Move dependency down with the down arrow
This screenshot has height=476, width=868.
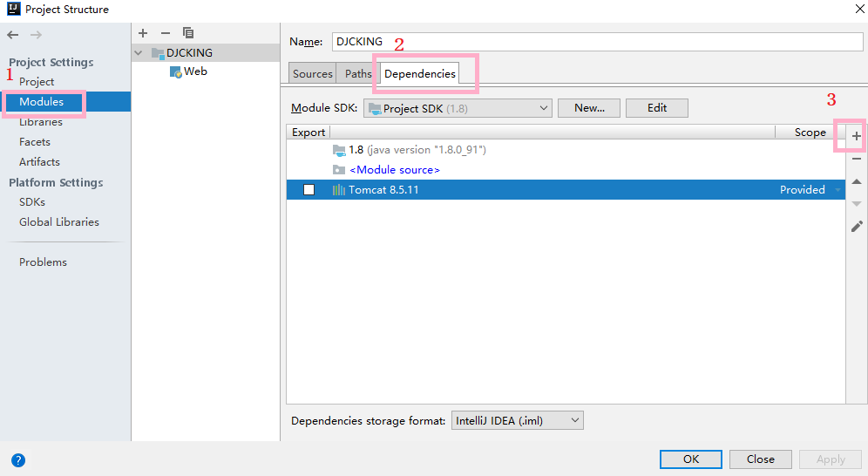click(857, 204)
